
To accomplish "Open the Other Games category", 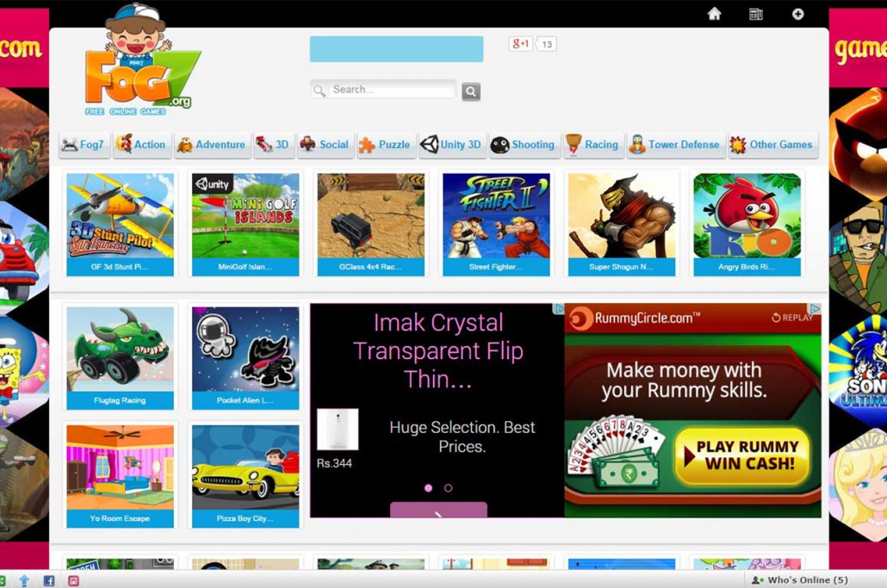I will pos(772,145).
